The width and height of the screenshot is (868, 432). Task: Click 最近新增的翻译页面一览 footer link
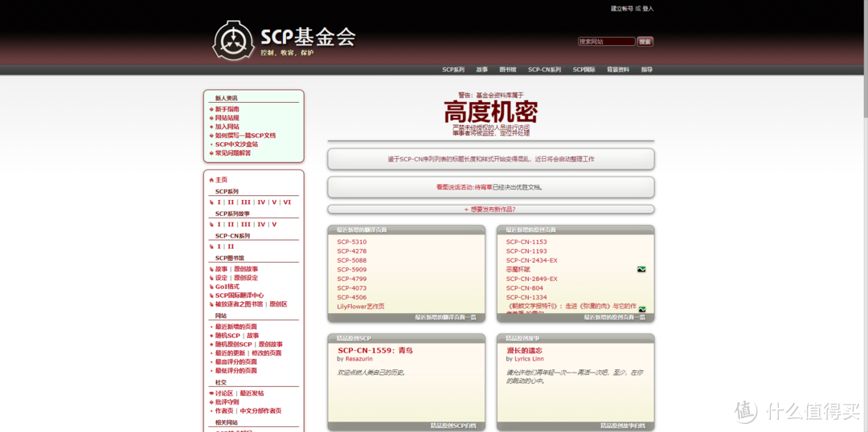445,317
